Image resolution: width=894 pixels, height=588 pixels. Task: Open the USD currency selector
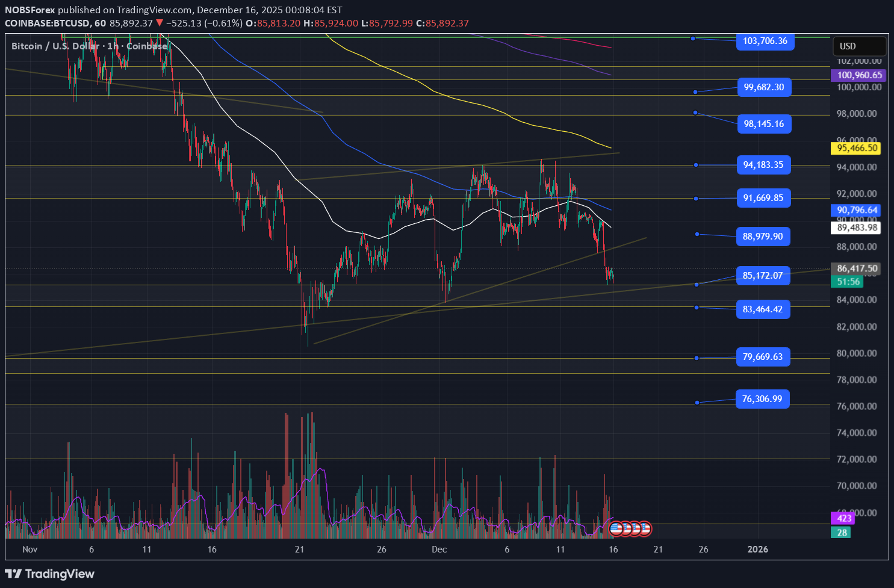click(x=859, y=46)
